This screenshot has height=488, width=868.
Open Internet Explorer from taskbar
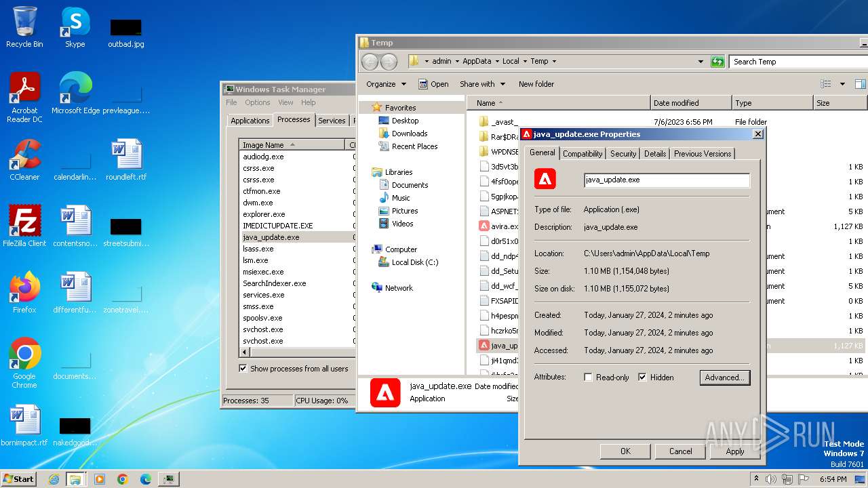pos(54,479)
